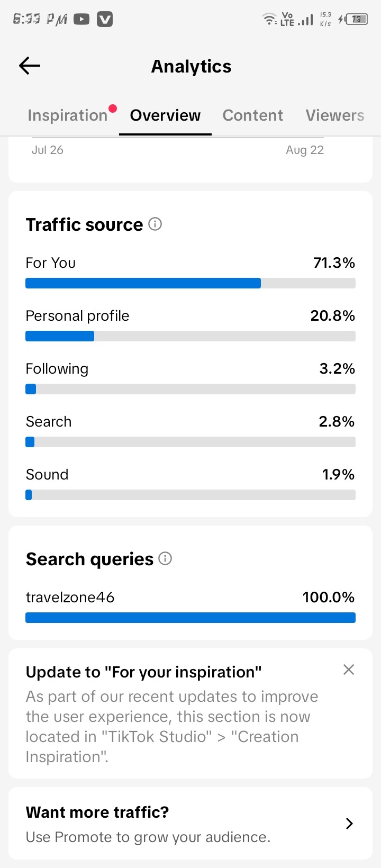The height and width of the screenshot is (868, 381).
Task: Switch to the Content tab
Action: [x=253, y=115]
